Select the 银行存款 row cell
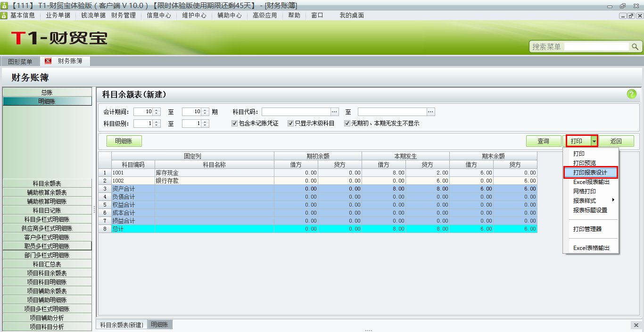The height and width of the screenshot is (332, 644). tap(215, 181)
